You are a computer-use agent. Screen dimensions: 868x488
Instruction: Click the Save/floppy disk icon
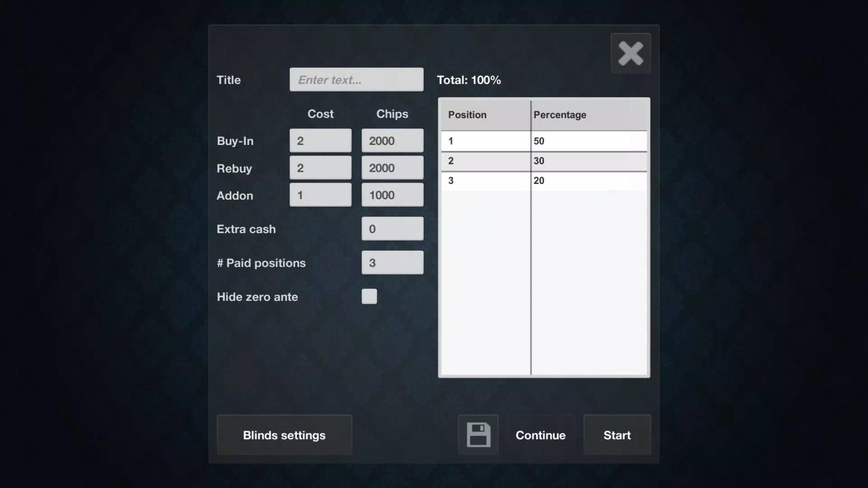[x=477, y=435]
